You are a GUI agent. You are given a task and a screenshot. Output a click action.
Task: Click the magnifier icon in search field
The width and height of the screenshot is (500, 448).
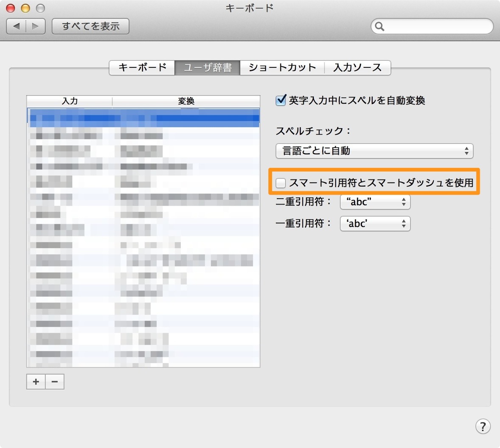coord(379,26)
